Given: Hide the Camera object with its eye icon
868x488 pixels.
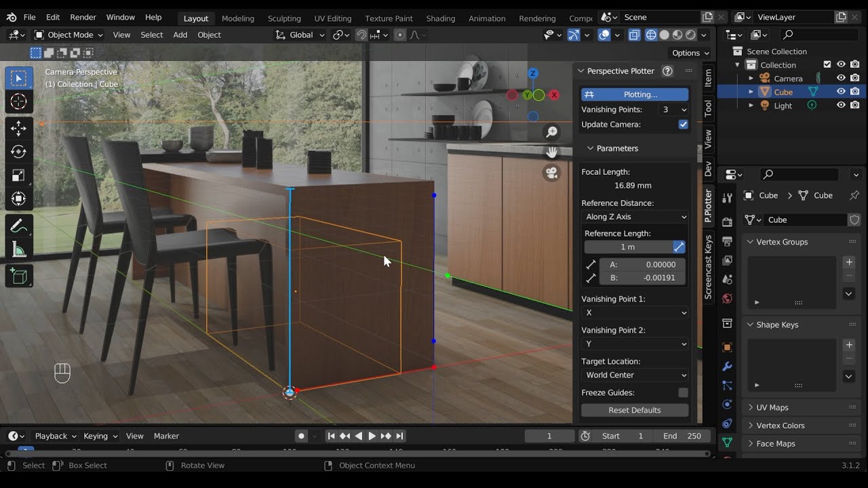Looking at the screenshot, I should pos(841,78).
